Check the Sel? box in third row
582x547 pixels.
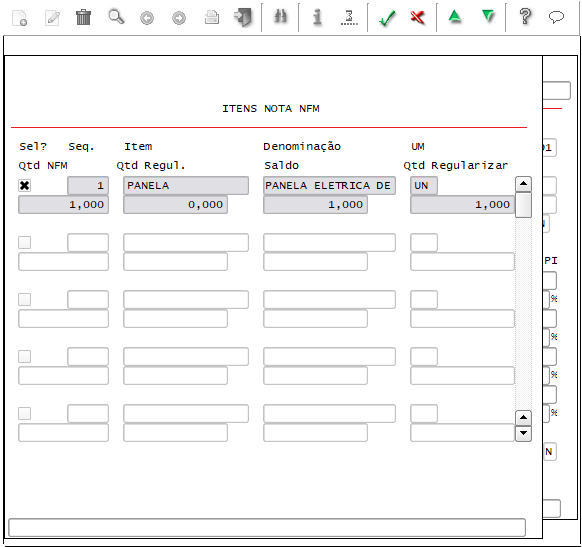[24, 299]
